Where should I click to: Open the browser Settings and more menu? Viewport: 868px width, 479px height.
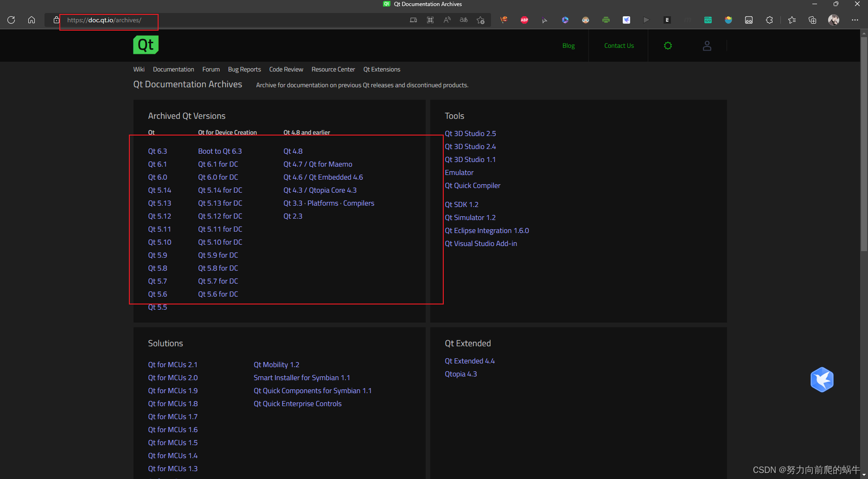pyautogui.click(x=855, y=20)
